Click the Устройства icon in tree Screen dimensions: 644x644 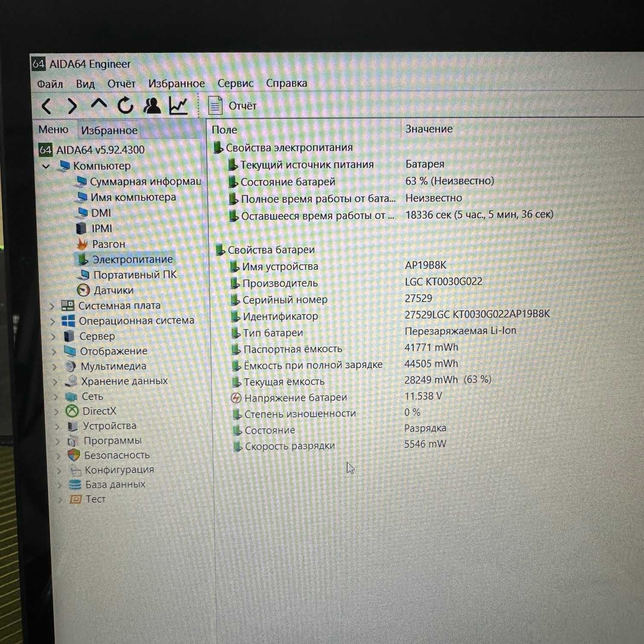click(73, 426)
